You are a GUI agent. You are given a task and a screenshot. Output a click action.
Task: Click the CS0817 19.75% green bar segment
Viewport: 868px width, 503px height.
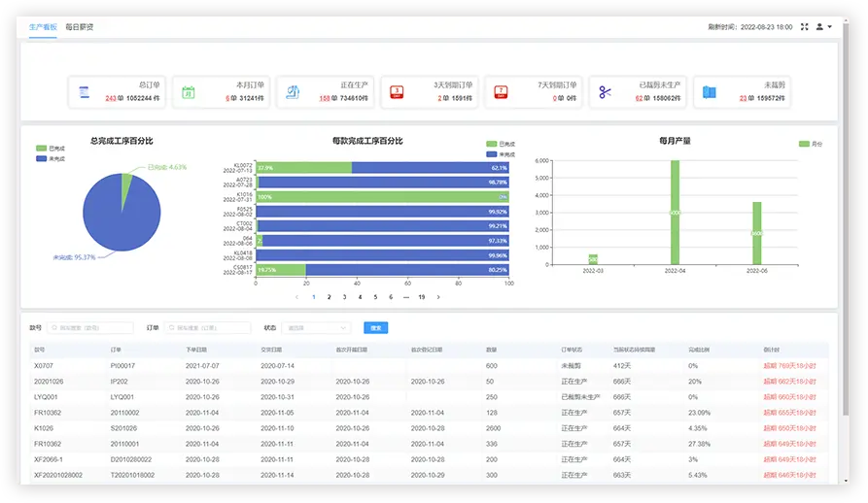point(281,270)
